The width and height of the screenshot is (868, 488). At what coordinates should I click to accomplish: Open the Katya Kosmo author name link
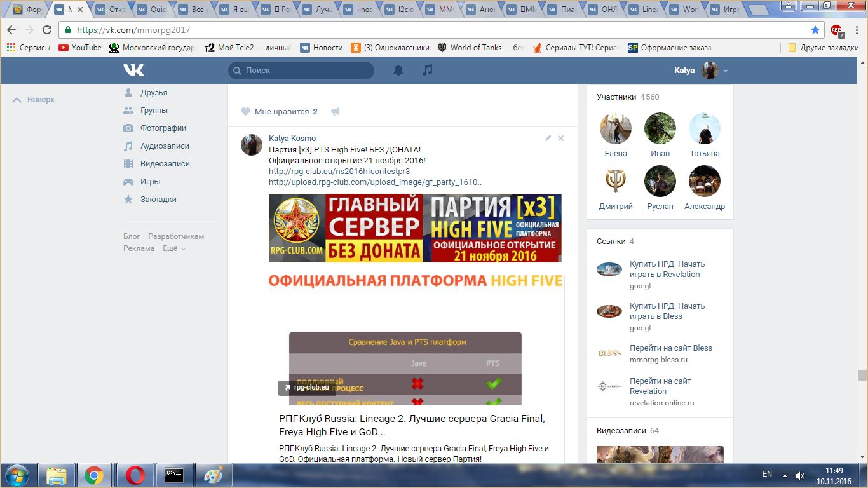292,138
